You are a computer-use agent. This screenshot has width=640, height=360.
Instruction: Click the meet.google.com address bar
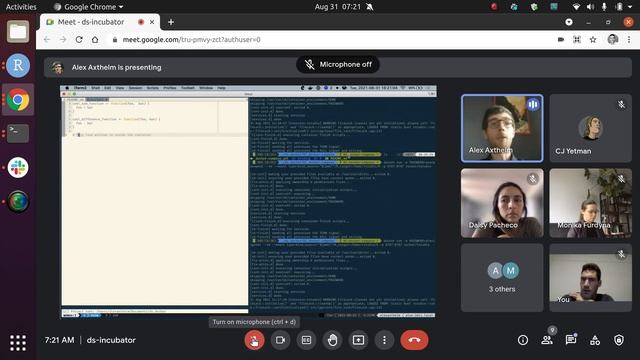[191, 40]
